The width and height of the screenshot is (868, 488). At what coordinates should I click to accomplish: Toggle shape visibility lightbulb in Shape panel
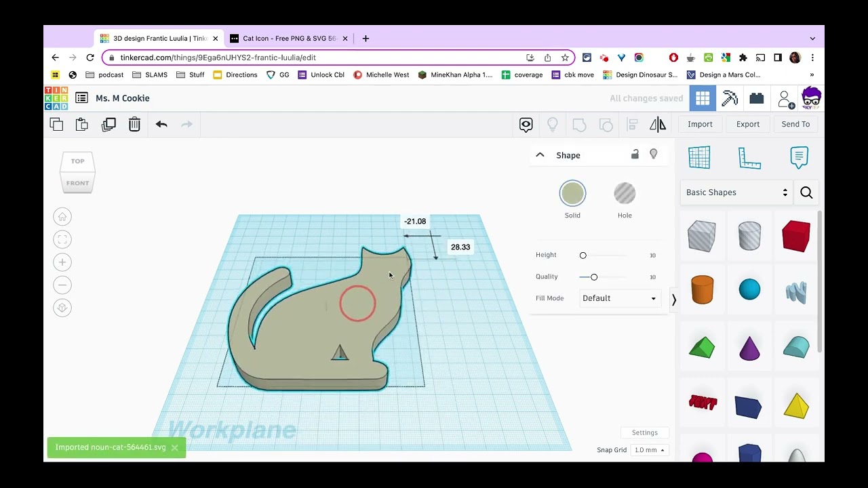pyautogui.click(x=654, y=155)
